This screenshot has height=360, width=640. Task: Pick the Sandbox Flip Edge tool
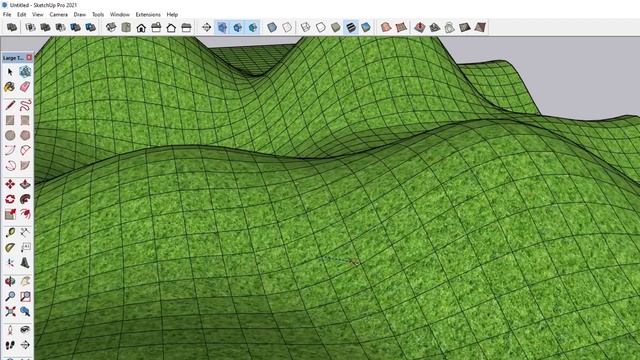pyautogui.click(x=480, y=27)
